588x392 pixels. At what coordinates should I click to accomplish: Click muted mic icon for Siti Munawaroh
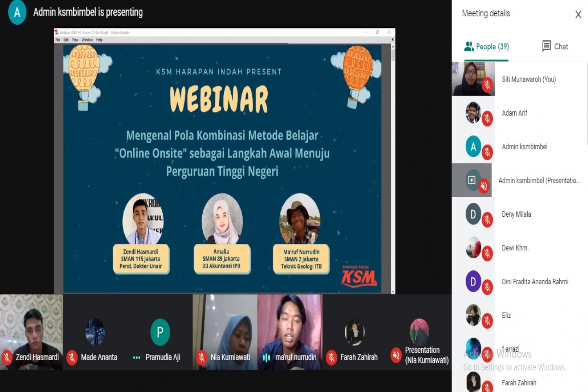pos(487,85)
